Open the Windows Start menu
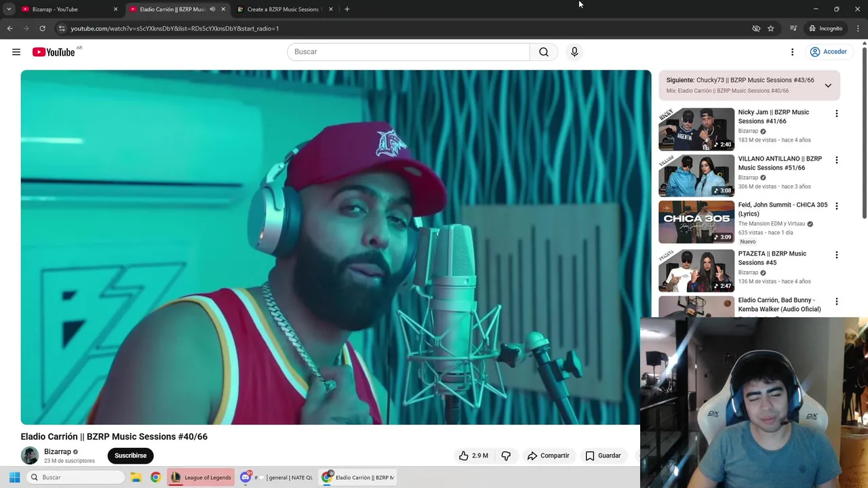The width and height of the screenshot is (868, 488). point(14,477)
